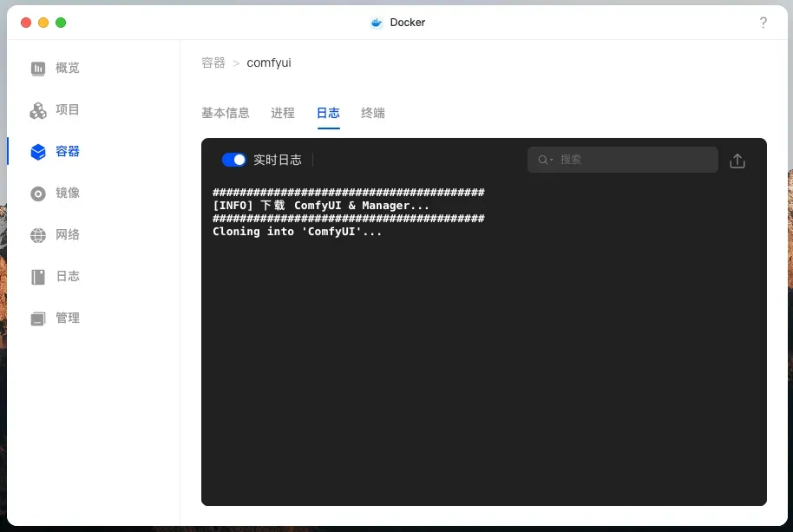This screenshot has width=793, height=532.
Task: Open the 管理 management icon
Action: coord(38,319)
